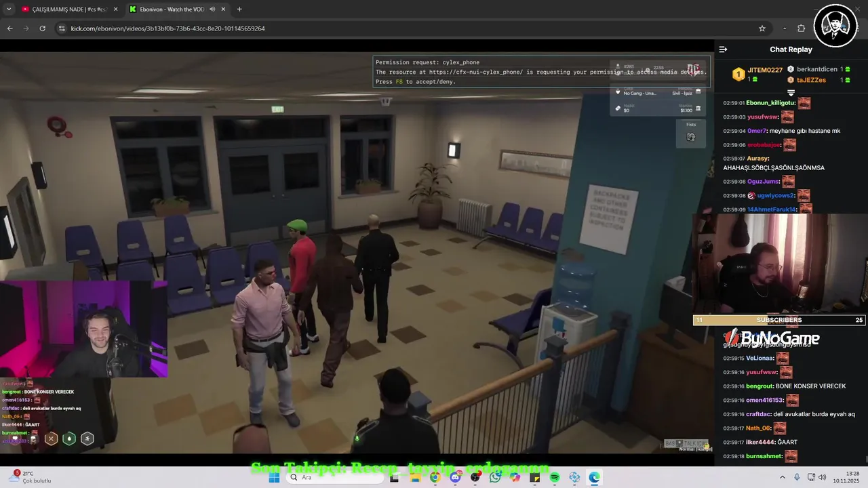Open profile of Ebonun_killigotu in chat
The height and width of the screenshot is (488, 868).
[770, 103]
